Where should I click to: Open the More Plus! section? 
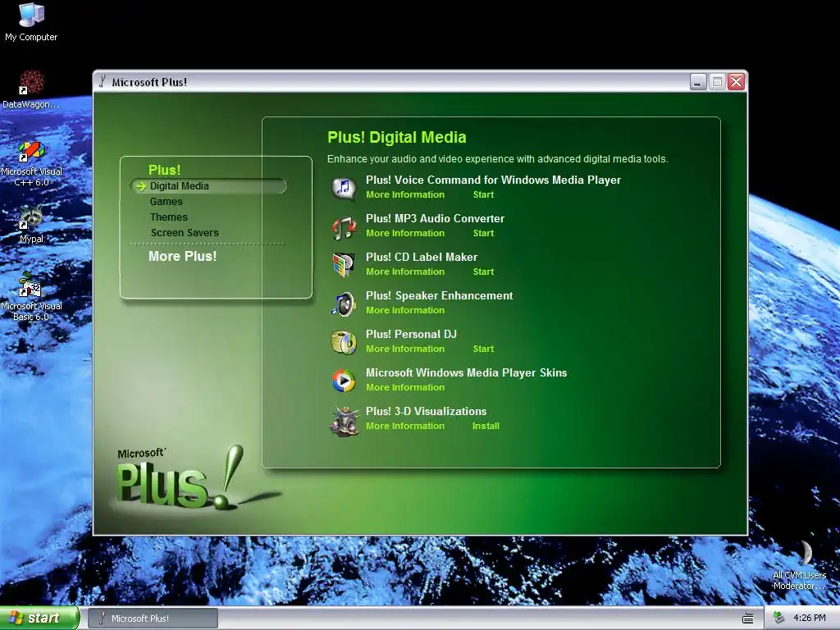[183, 256]
